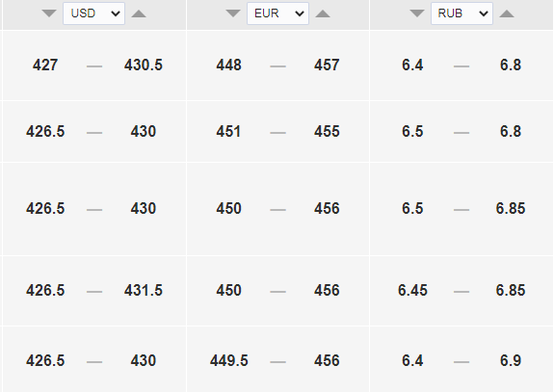Select the 448 EUR buy rate
The image size is (554, 392).
tap(229, 65)
